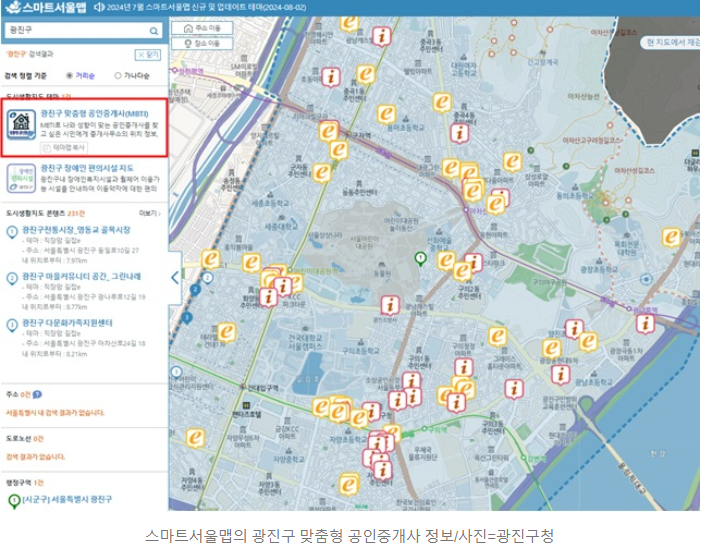Click the e marker above 자양3동 주민센터 area
Viewport: 701px width, 545px height.
(x=349, y=485)
